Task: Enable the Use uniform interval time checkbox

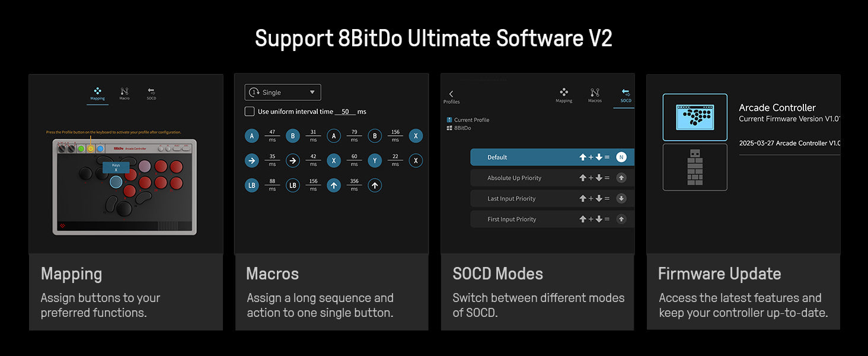Action: 250,112
